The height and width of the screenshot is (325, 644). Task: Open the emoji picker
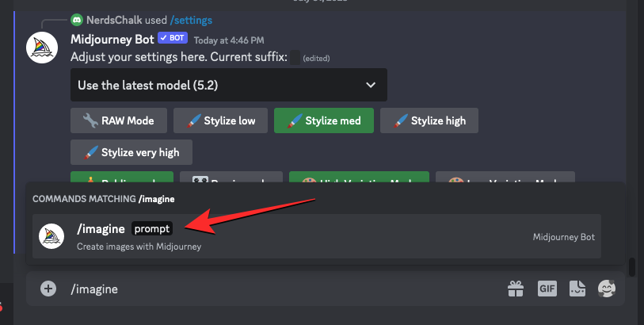click(x=607, y=289)
